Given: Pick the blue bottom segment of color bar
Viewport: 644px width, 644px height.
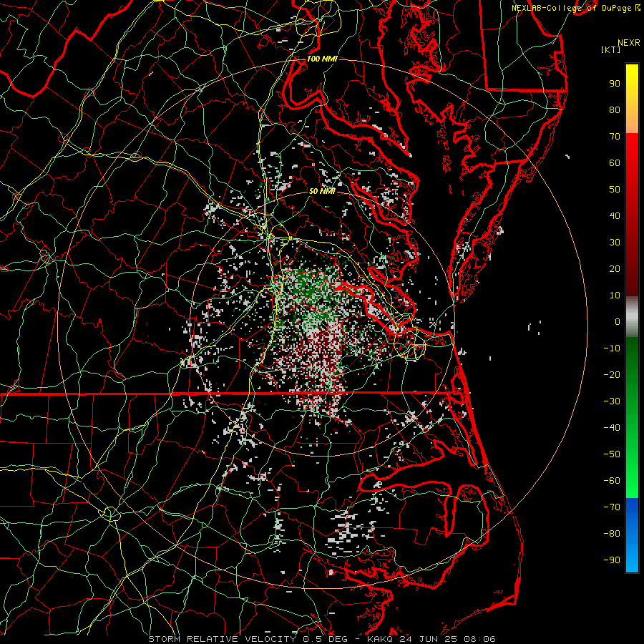Looking at the screenshot, I should 632,535.
